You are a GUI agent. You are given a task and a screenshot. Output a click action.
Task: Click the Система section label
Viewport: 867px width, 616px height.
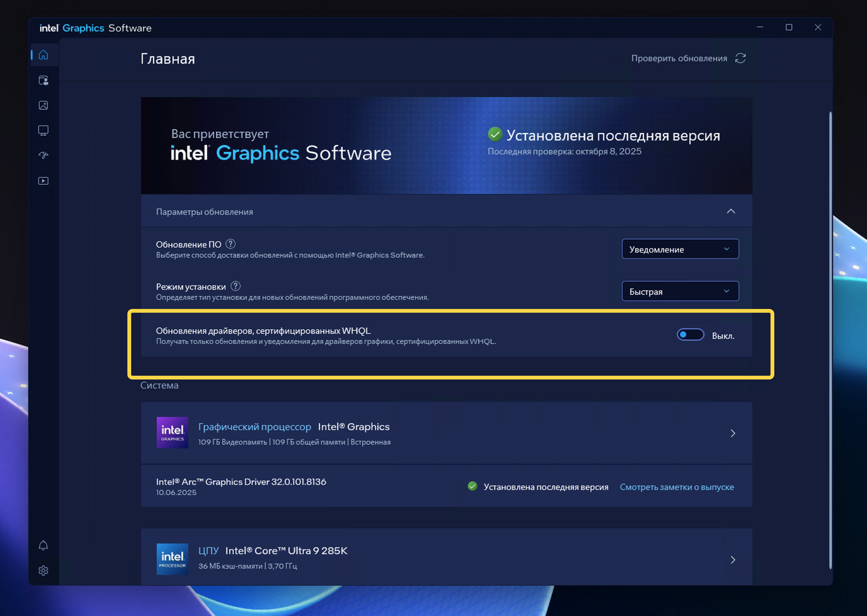[x=160, y=385]
